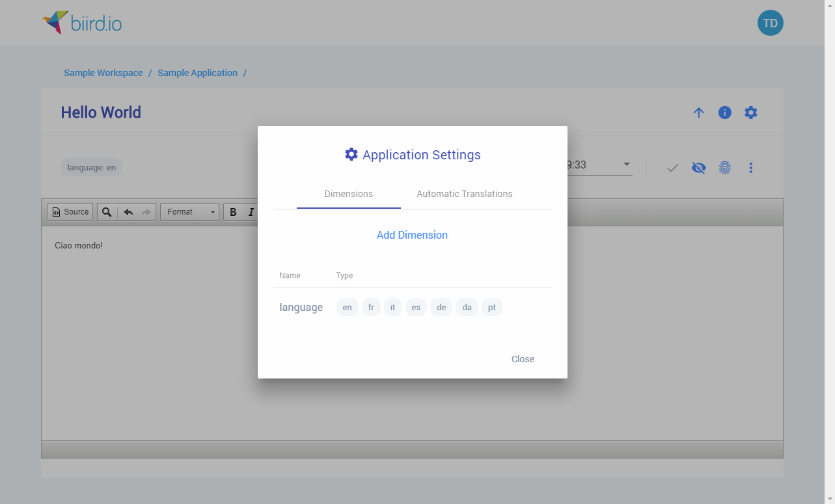
Task: Click the magnifier find icon in toolbar
Action: pyautogui.click(x=107, y=212)
